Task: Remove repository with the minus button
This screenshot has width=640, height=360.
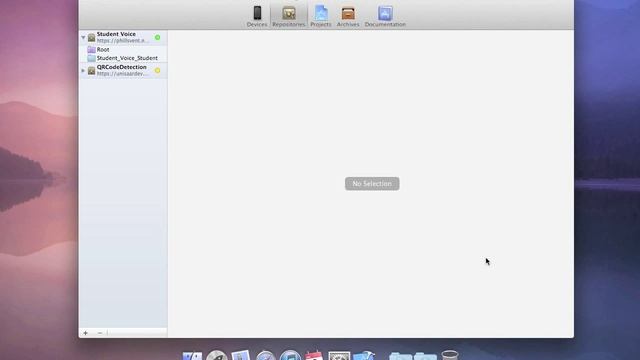Action: [x=100, y=333]
